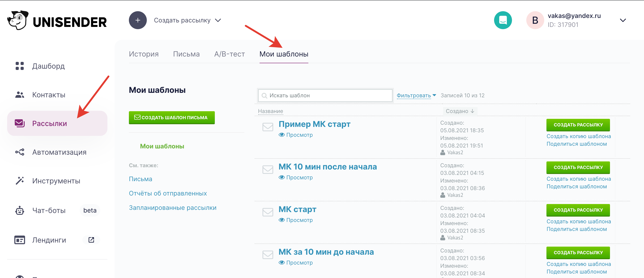644x278 pixels.
Task: Open Запланированные рассылки link
Action: point(173,208)
